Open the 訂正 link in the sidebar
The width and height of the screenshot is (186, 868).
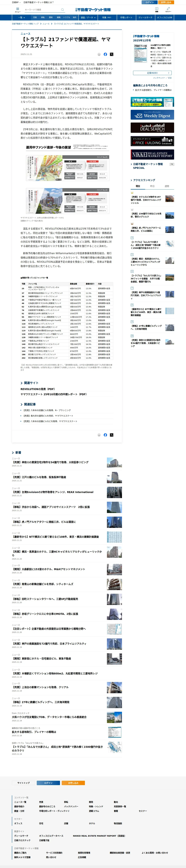click(x=170, y=78)
